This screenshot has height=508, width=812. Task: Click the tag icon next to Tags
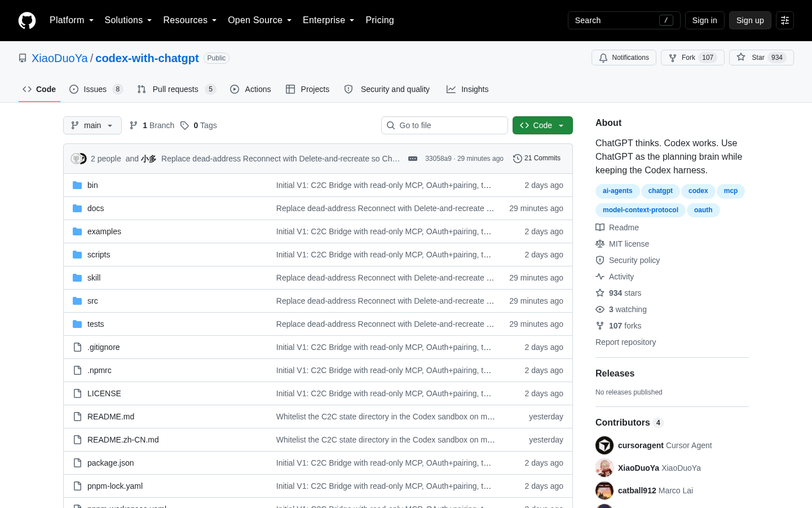click(184, 125)
